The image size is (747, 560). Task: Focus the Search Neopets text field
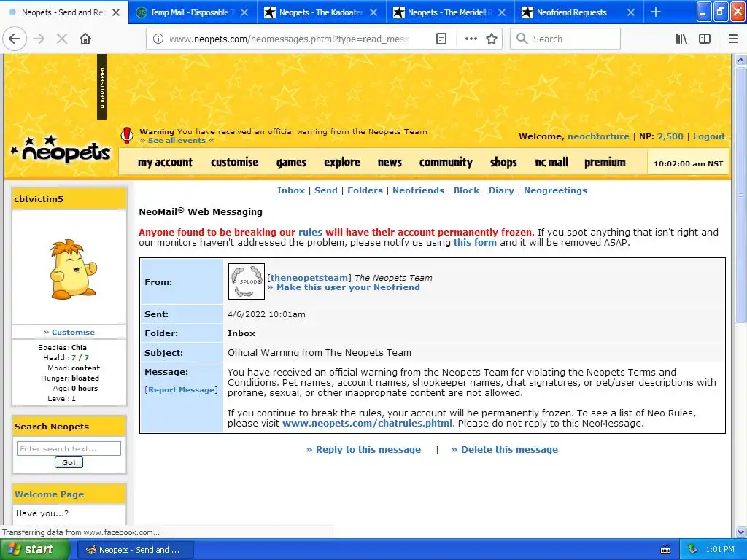click(69, 448)
